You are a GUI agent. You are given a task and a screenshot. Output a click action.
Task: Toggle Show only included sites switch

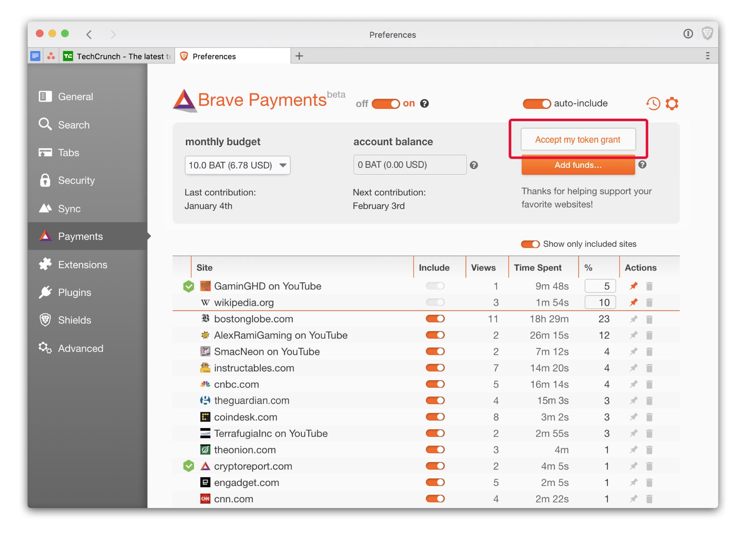tap(530, 244)
